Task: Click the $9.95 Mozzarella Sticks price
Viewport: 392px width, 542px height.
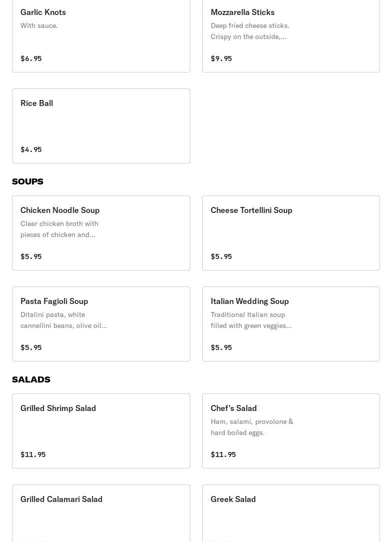Action: click(221, 58)
